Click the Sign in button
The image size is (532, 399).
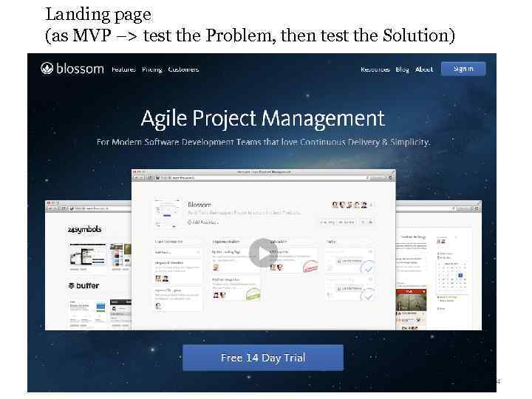pyautogui.click(x=463, y=69)
